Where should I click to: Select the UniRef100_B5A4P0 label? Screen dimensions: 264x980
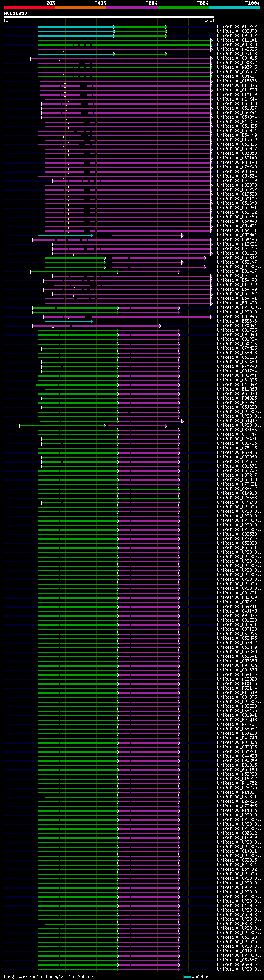click(237, 303)
